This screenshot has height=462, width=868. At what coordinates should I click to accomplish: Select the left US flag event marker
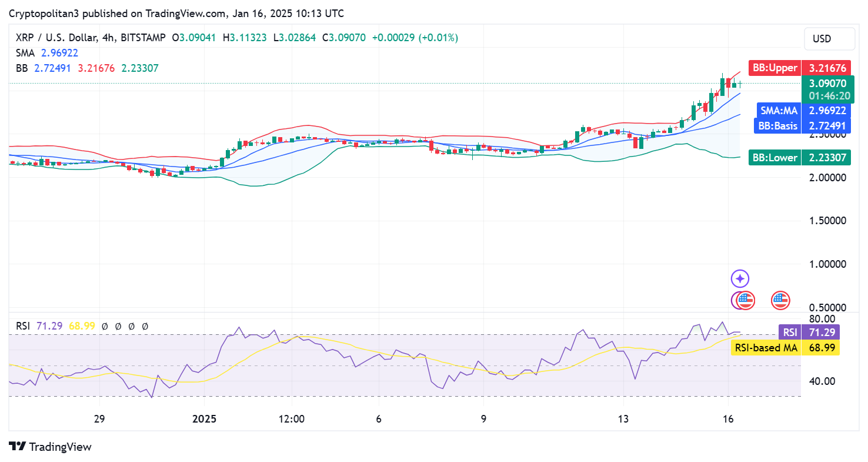(745, 300)
